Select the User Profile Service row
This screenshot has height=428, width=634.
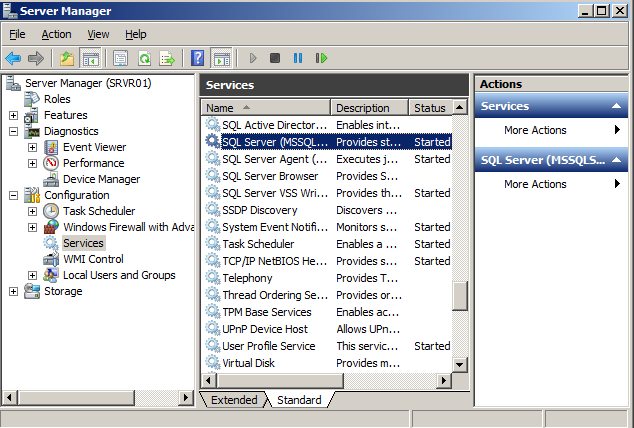click(327, 346)
